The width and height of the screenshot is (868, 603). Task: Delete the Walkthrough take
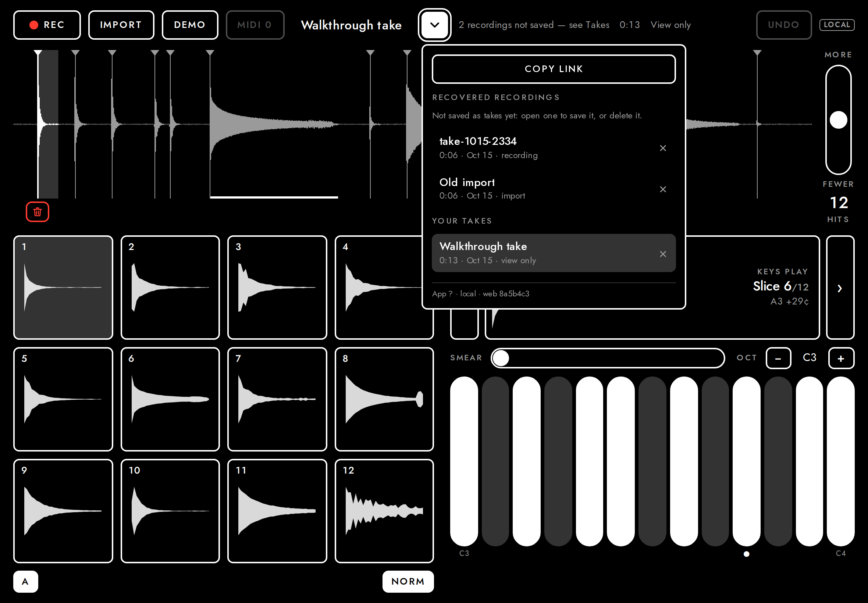(663, 254)
